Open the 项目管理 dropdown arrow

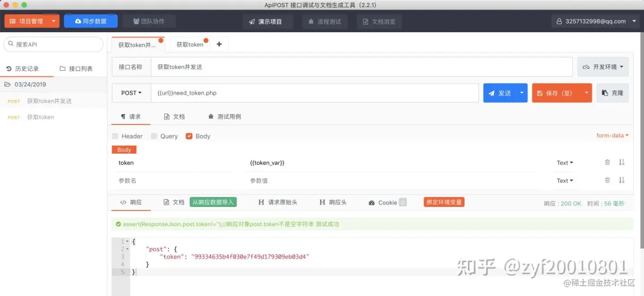coord(54,21)
